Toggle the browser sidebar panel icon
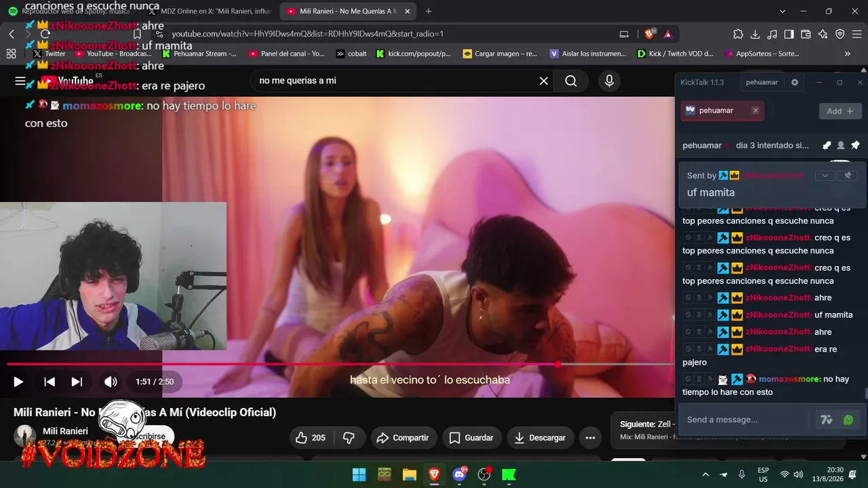Image resolution: width=868 pixels, height=488 pixels. tap(789, 34)
